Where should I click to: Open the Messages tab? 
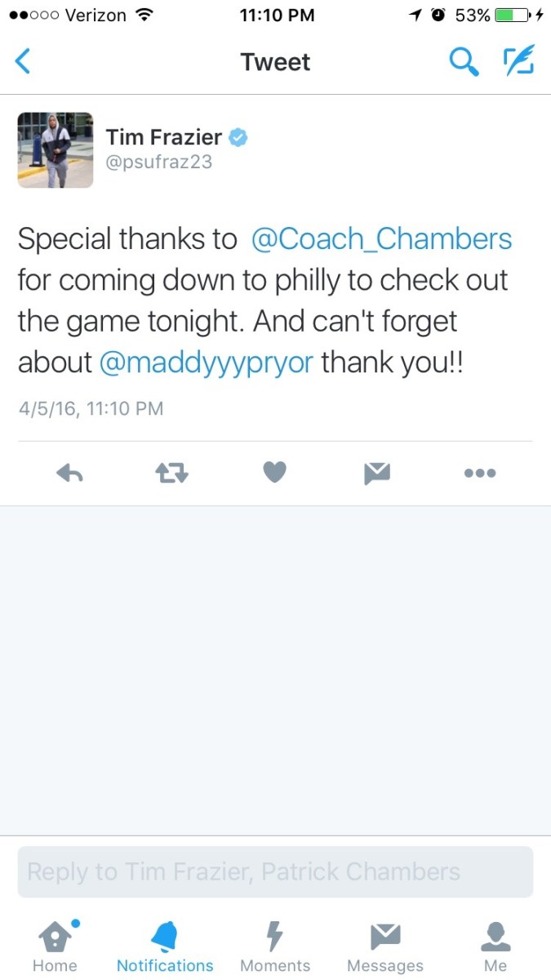click(x=385, y=947)
